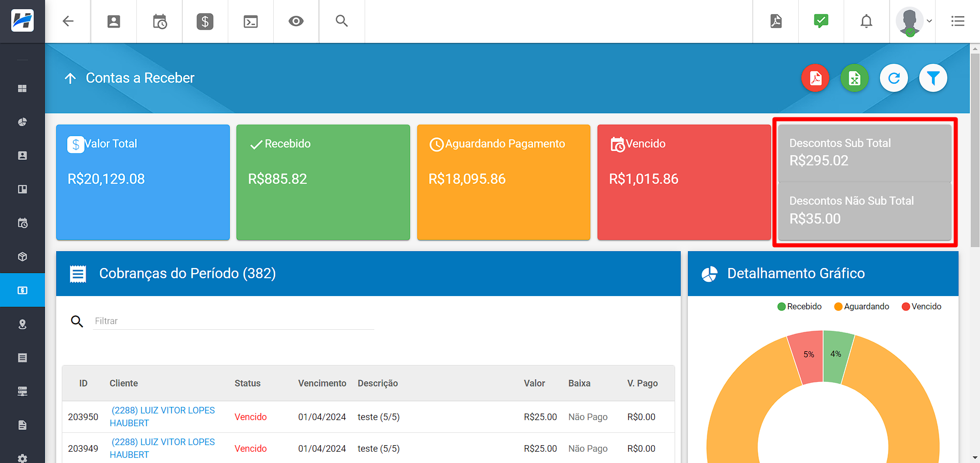Sort by the Vencimento column header
The width and height of the screenshot is (980, 463).
point(322,383)
